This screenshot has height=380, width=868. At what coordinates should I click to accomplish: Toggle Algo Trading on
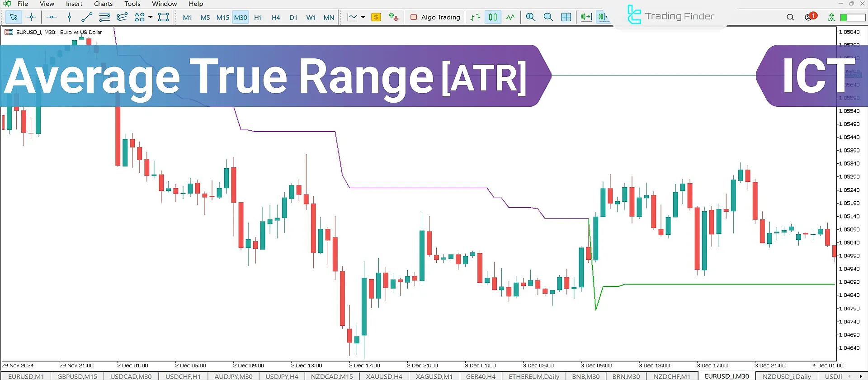point(435,17)
